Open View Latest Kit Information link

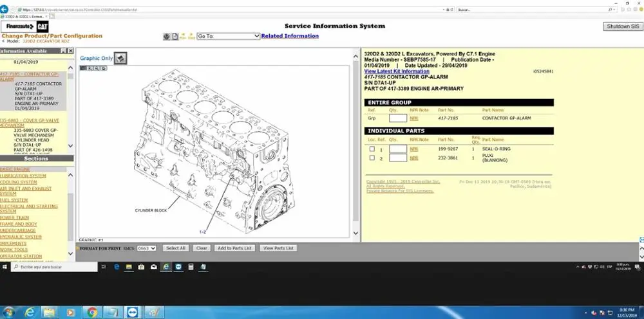(397, 71)
